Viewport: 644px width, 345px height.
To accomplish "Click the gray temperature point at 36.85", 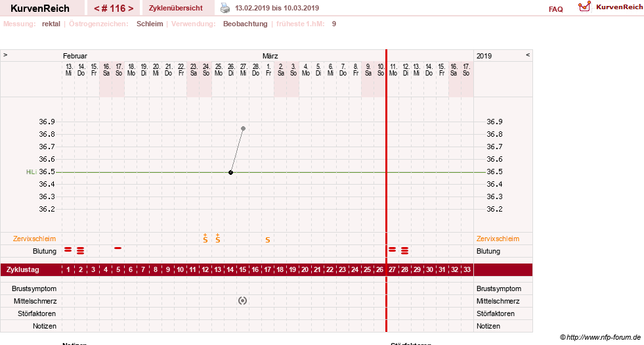I will [x=243, y=129].
